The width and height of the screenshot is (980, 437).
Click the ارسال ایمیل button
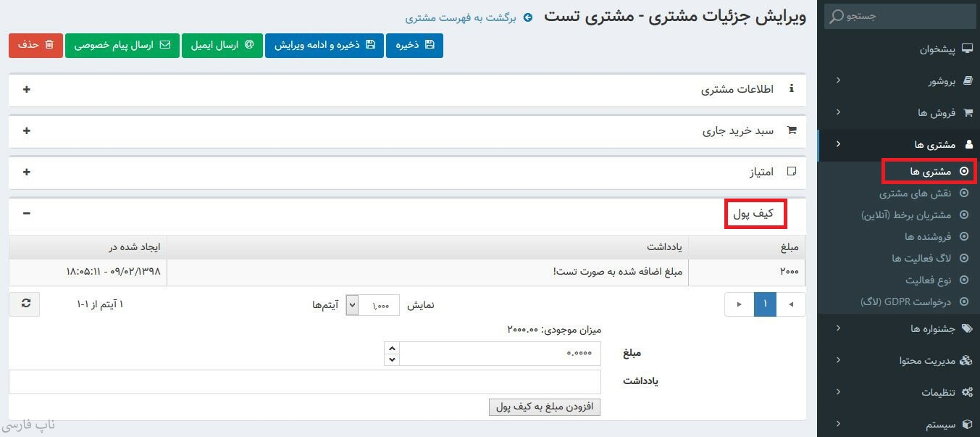[x=222, y=45]
